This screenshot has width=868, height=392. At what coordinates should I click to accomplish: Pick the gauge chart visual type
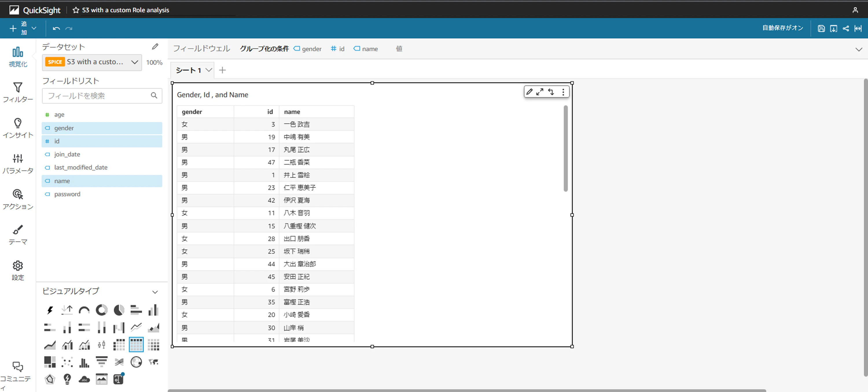[84, 310]
